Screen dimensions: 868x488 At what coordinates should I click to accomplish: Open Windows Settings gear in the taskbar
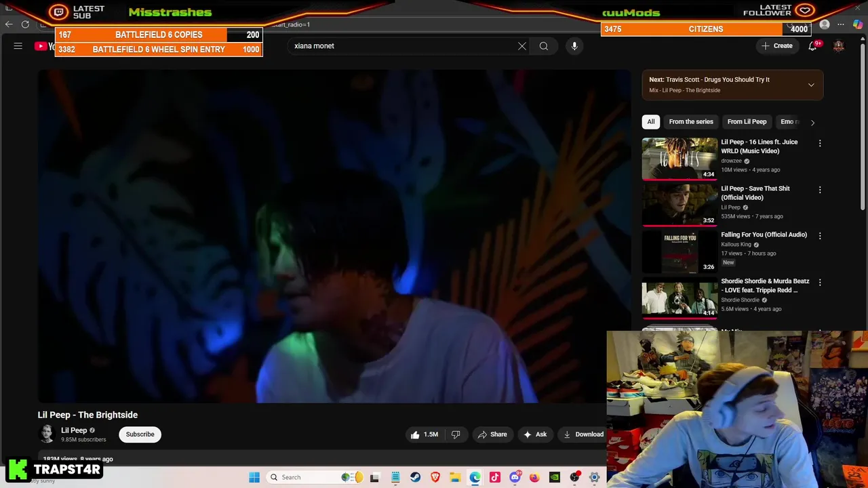point(594,477)
